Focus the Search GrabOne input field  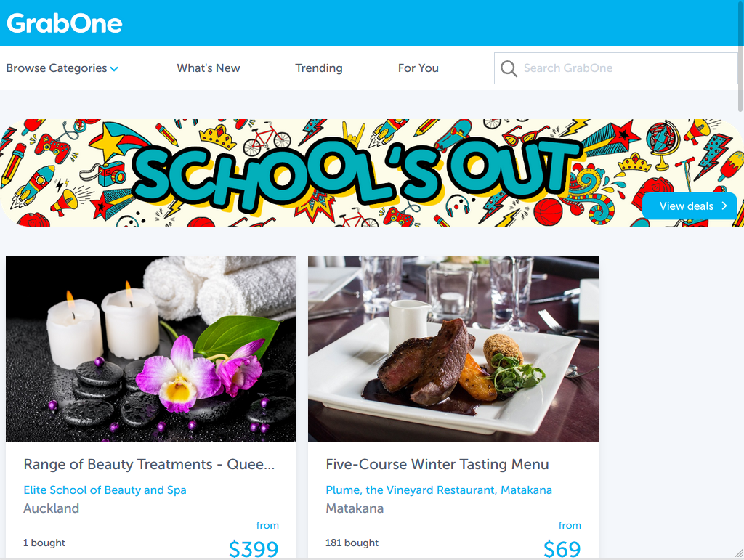(x=616, y=68)
